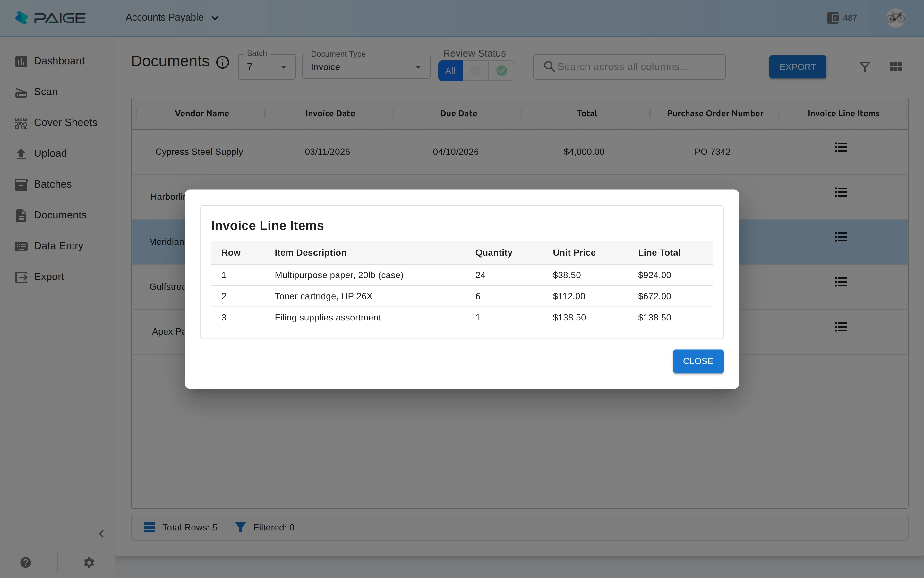Click the search across all columns field
Viewport: 924px width, 578px height.
pos(629,67)
